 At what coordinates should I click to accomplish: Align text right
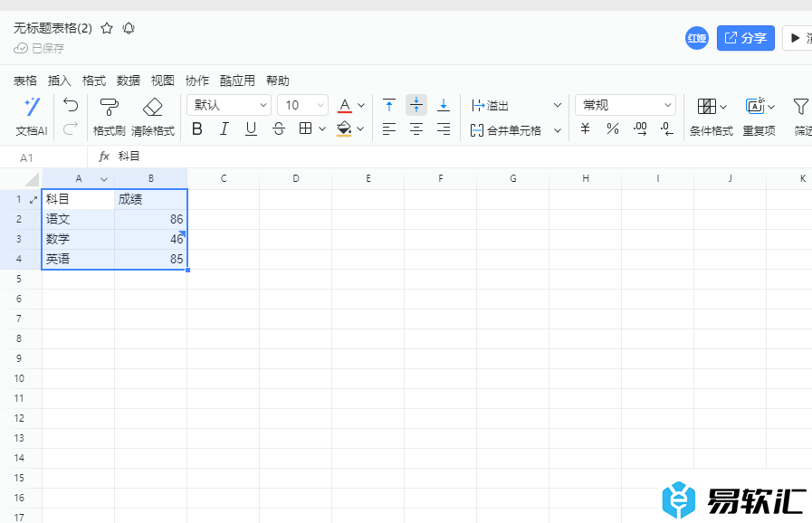pos(444,128)
